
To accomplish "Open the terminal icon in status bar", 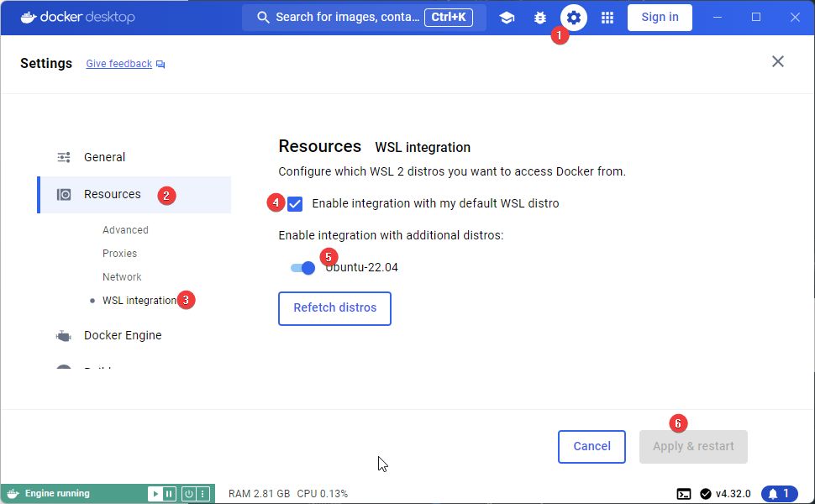I will pyautogui.click(x=683, y=494).
